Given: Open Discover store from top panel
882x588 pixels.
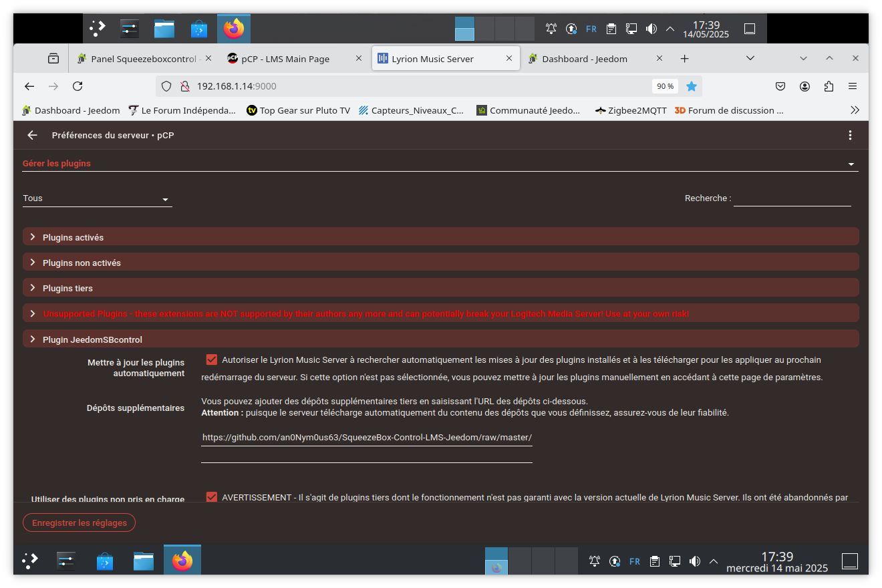Looking at the screenshot, I should coord(199,29).
